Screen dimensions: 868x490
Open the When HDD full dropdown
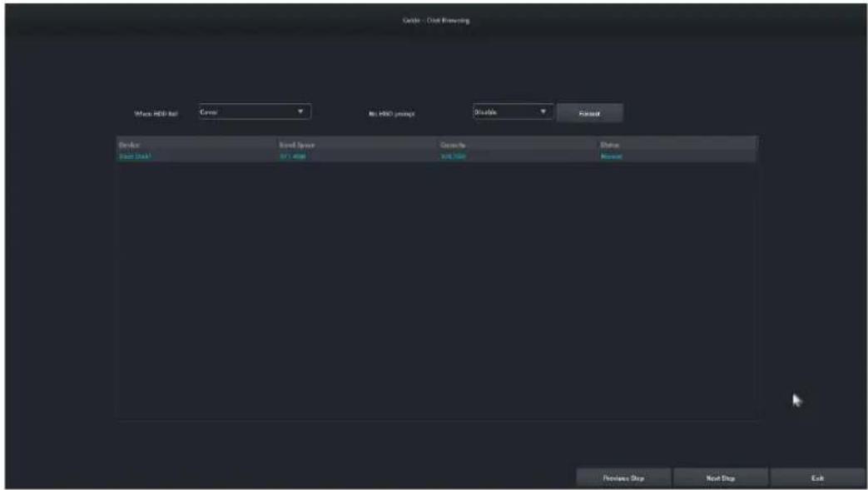tap(255, 111)
